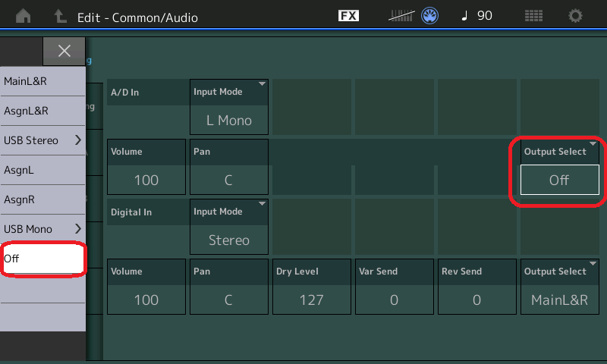Expand the USB Mono submenu
This screenshot has width=607, height=364.
tap(42, 228)
